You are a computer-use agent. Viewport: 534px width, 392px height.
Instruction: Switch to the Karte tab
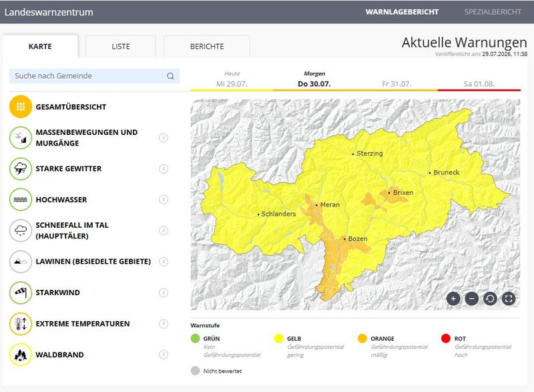40,46
